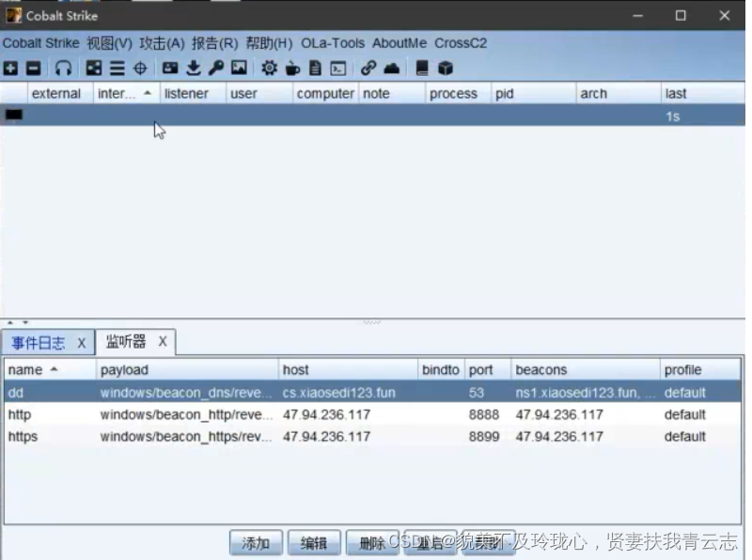Show target table via crosshair icon
The height and width of the screenshot is (560, 752).
140,68
